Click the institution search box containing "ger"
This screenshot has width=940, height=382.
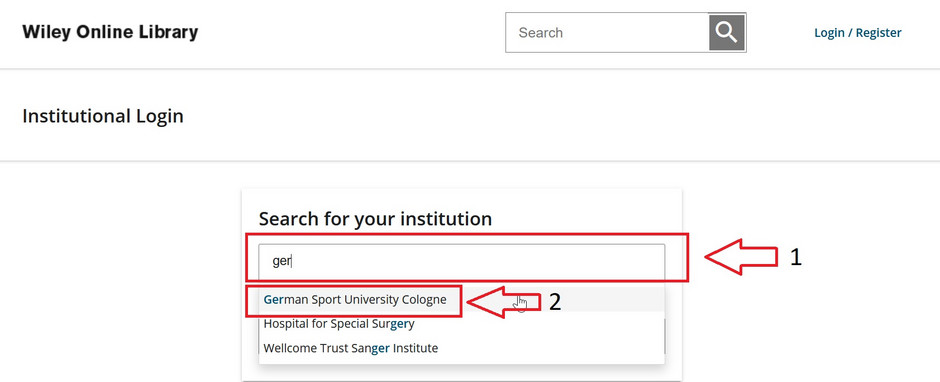pyautogui.click(x=462, y=261)
